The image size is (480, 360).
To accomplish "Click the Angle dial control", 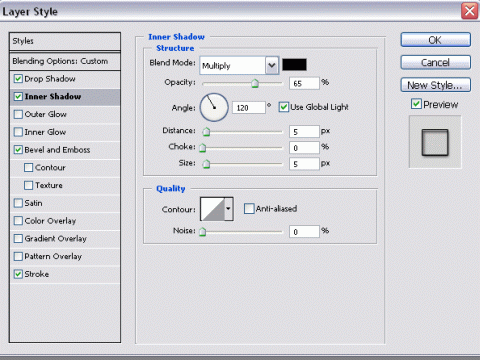I will (214, 107).
